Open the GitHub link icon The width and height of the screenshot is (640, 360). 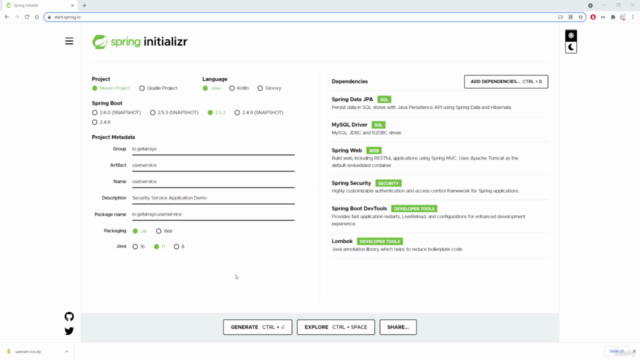[x=69, y=316]
